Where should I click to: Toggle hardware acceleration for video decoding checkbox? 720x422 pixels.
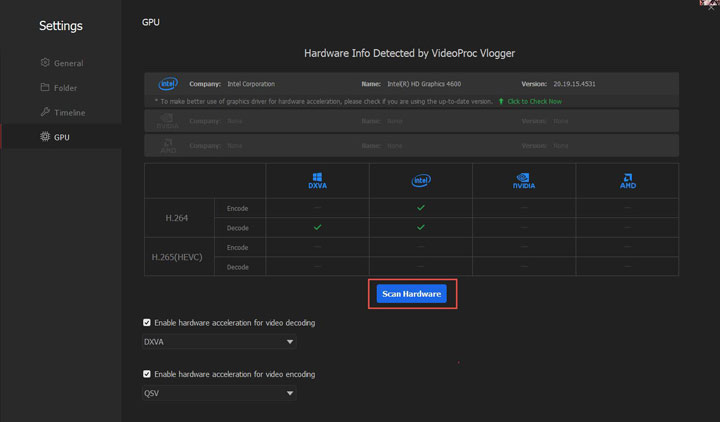[148, 323]
